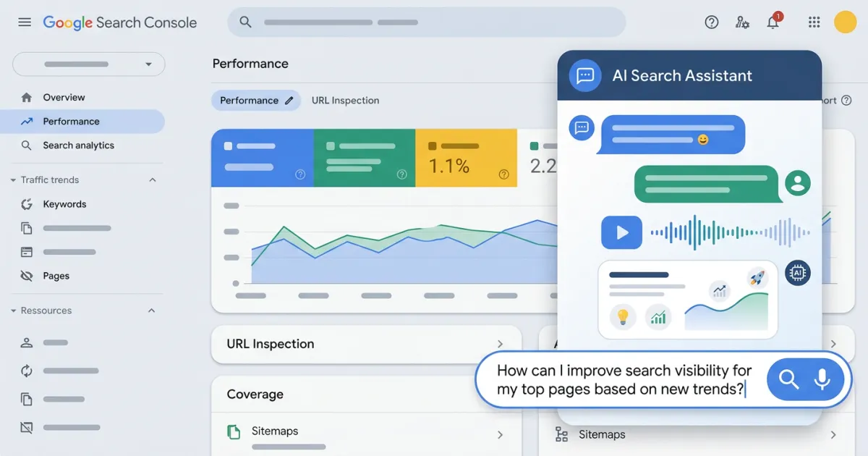
Task: Toggle the white 2.2 metric card checkbox
Action: [535, 146]
